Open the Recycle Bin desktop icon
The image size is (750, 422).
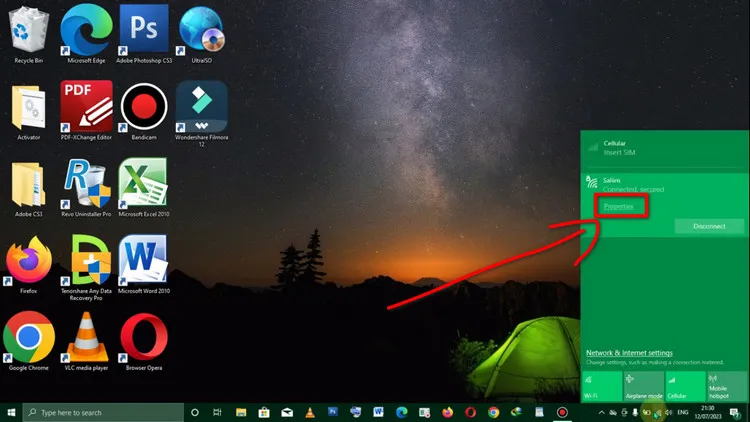pyautogui.click(x=29, y=33)
